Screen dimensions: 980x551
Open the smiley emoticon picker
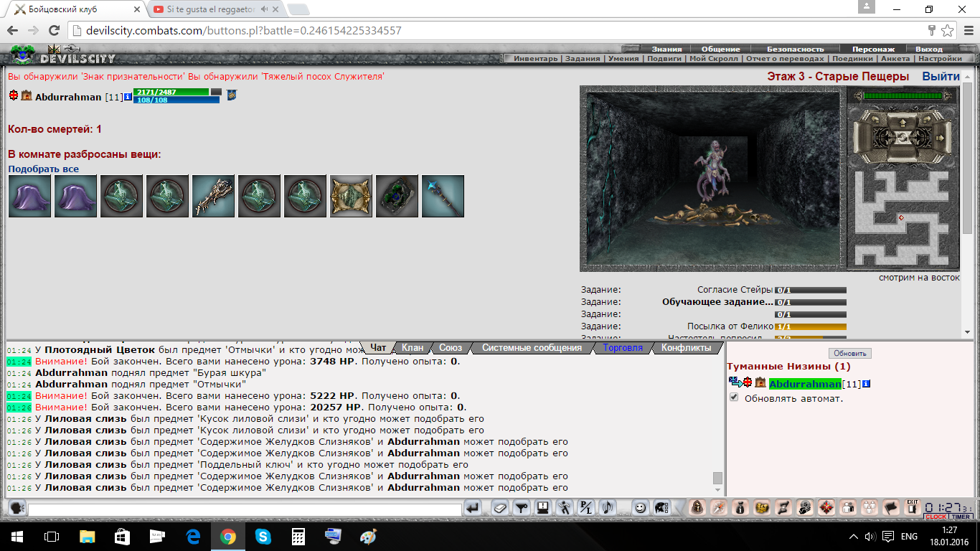click(x=641, y=508)
